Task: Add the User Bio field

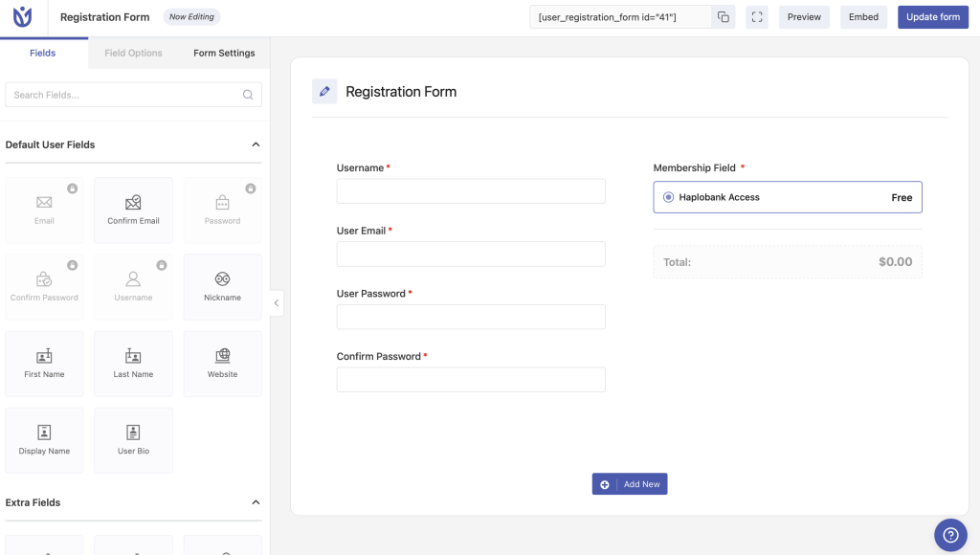Action: [x=133, y=439]
